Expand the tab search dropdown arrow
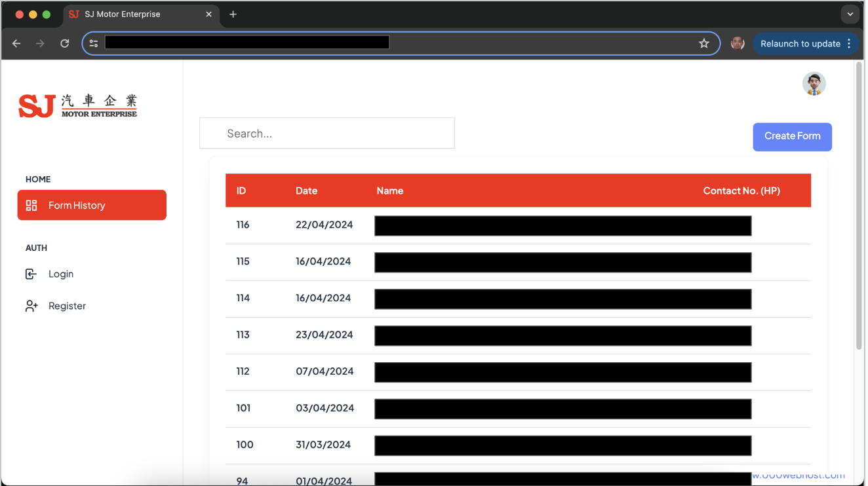This screenshot has height=486, width=868. (850, 14)
